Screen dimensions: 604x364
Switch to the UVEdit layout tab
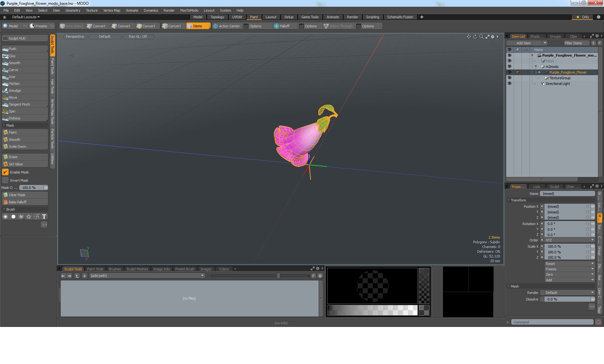click(x=237, y=17)
